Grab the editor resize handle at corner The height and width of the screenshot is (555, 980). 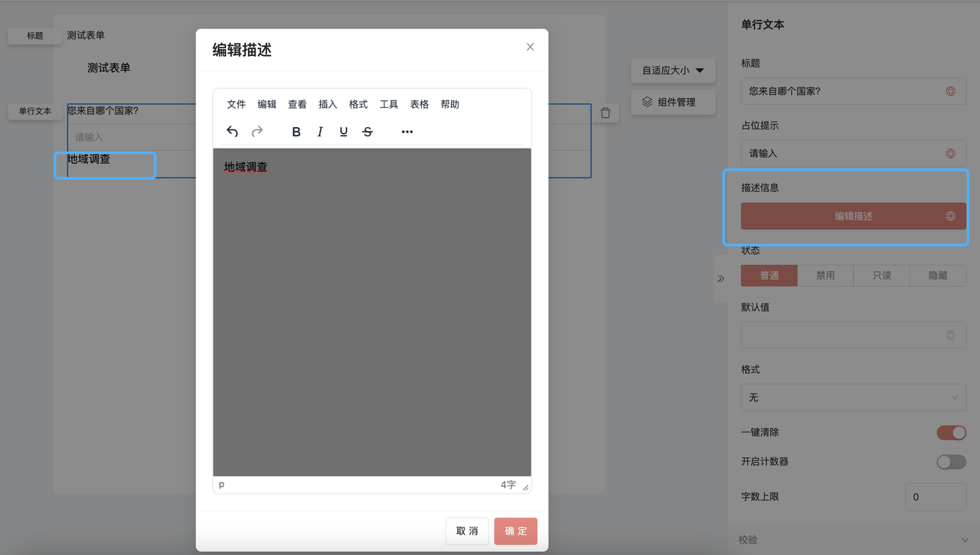pos(525,487)
